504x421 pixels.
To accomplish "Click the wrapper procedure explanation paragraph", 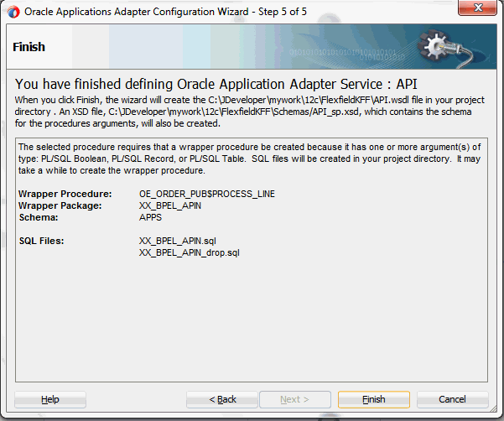I will [x=249, y=159].
